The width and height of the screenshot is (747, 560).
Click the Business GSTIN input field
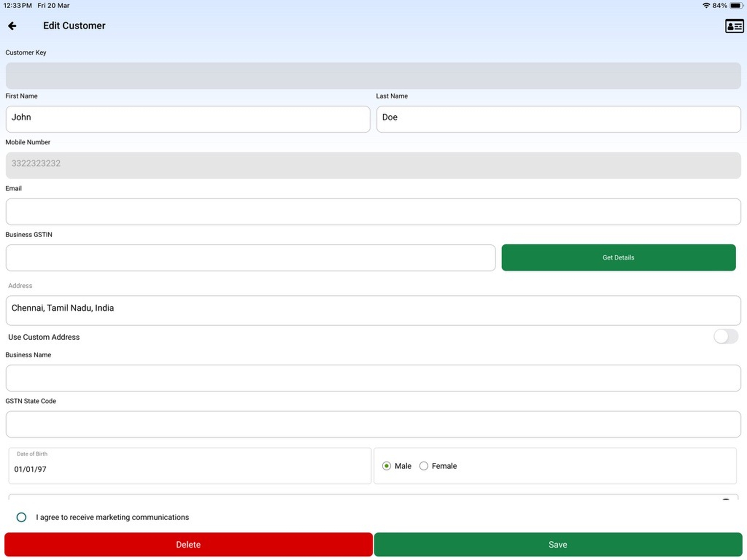point(250,258)
